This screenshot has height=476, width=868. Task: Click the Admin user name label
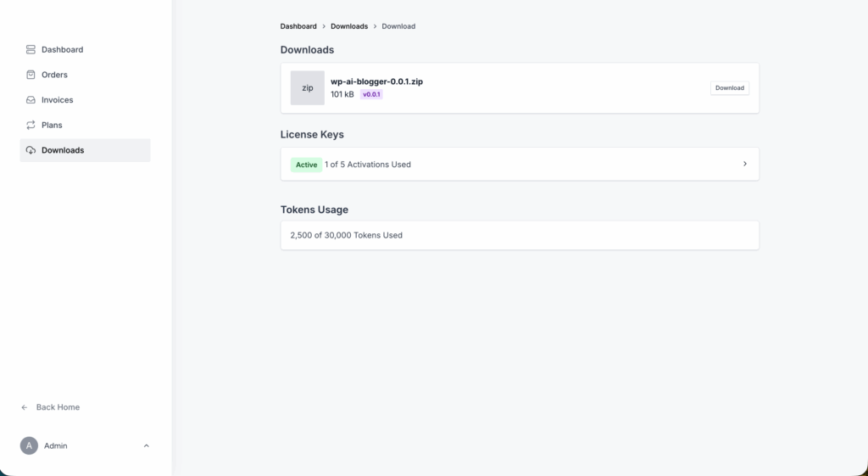(x=56, y=445)
